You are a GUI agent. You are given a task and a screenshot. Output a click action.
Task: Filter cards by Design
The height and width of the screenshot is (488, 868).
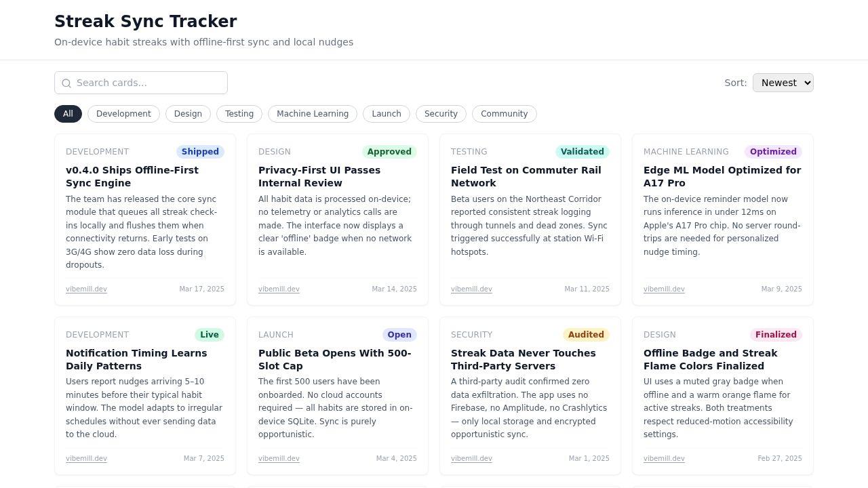(188, 114)
